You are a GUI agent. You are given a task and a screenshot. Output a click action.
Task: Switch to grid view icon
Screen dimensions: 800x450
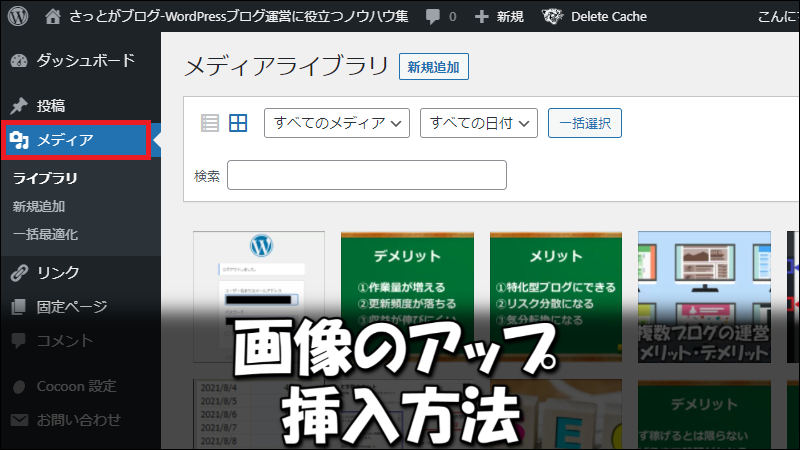click(238, 123)
